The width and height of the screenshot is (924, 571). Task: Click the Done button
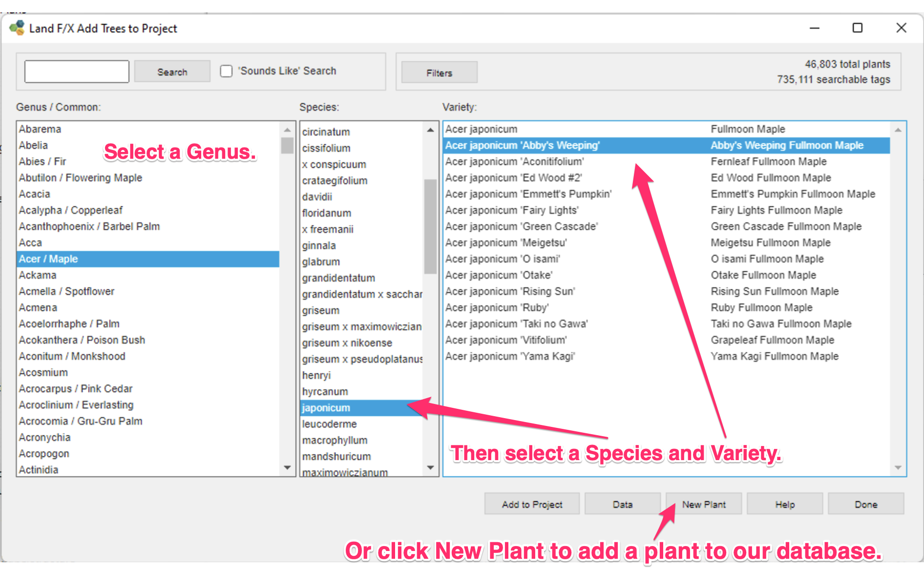point(866,504)
